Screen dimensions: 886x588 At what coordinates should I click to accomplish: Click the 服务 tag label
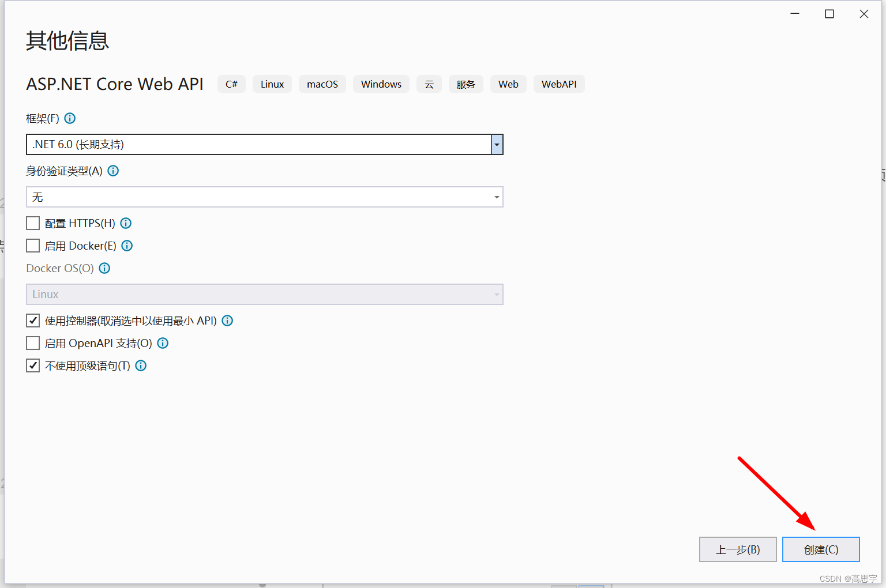click(x=466, y=84)
